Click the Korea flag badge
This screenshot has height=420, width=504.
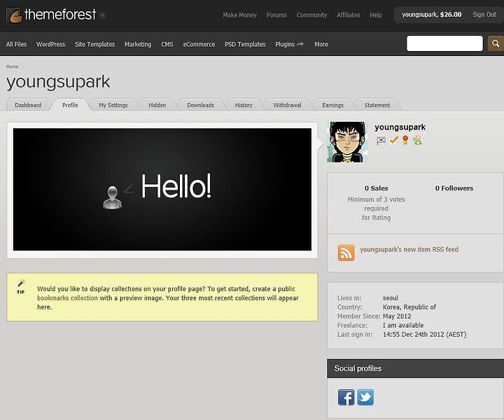coord(381,140)
